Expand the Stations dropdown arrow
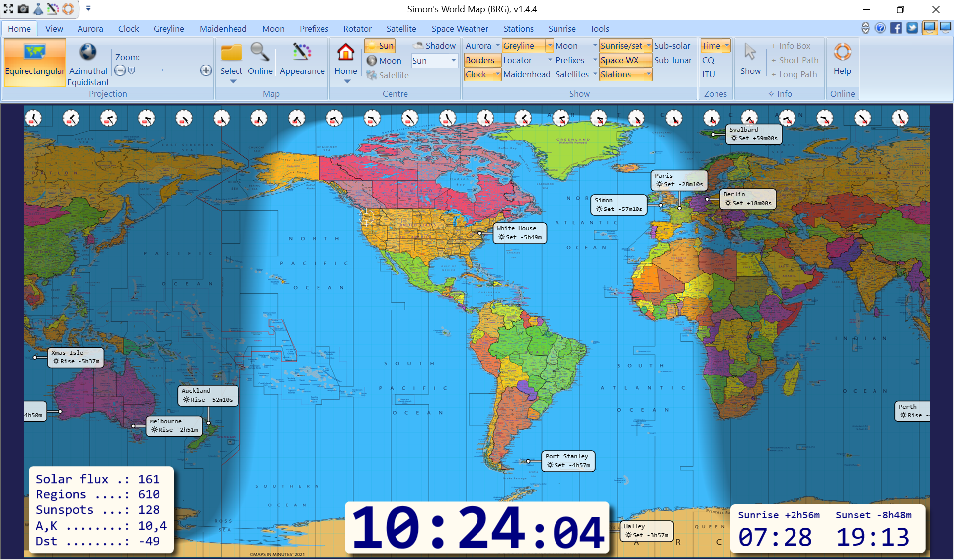The width and height of the screenshot is (954, 560). pyautogui.click(x=648, y=74)
